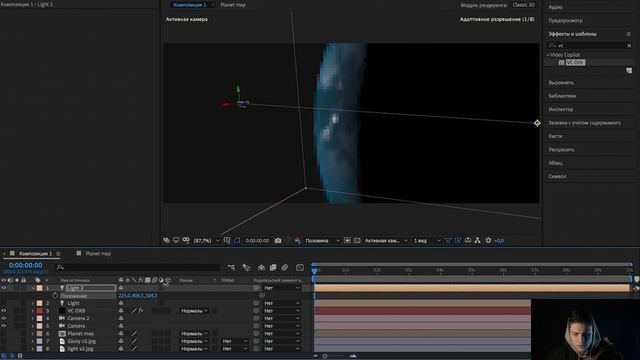Collapse the Light 2 layer properties
This screenshot has height=360, width=640.
(x=33, y=288)
